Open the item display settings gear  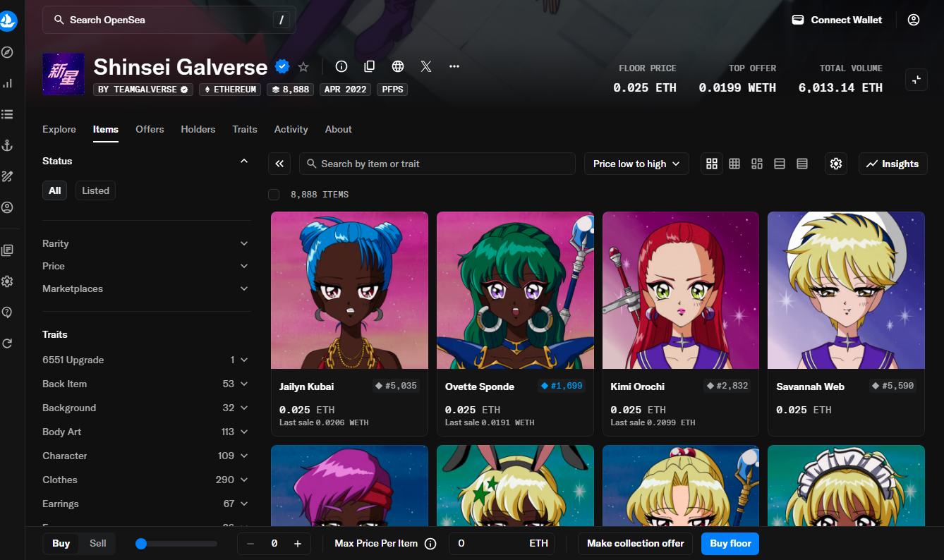[836, 164]
